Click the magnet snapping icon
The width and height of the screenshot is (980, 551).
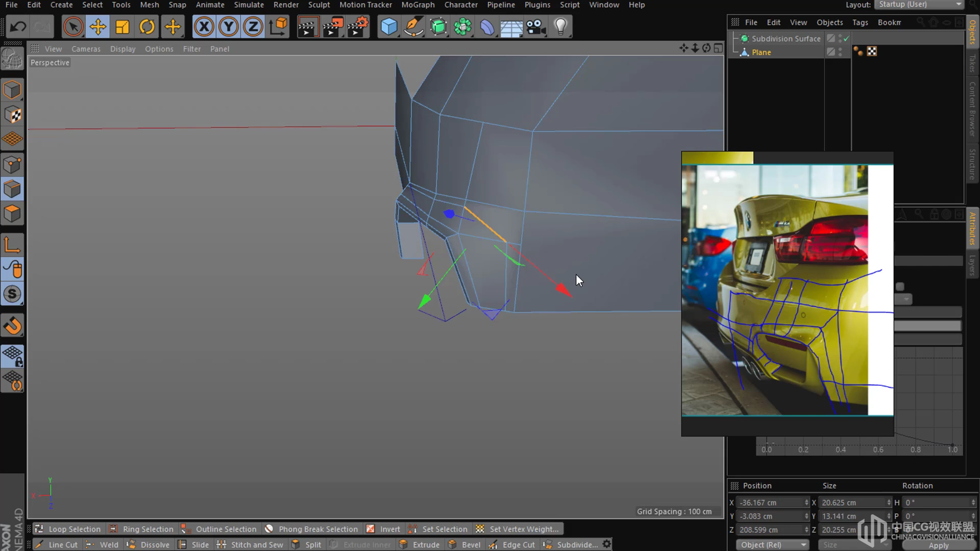12,325
